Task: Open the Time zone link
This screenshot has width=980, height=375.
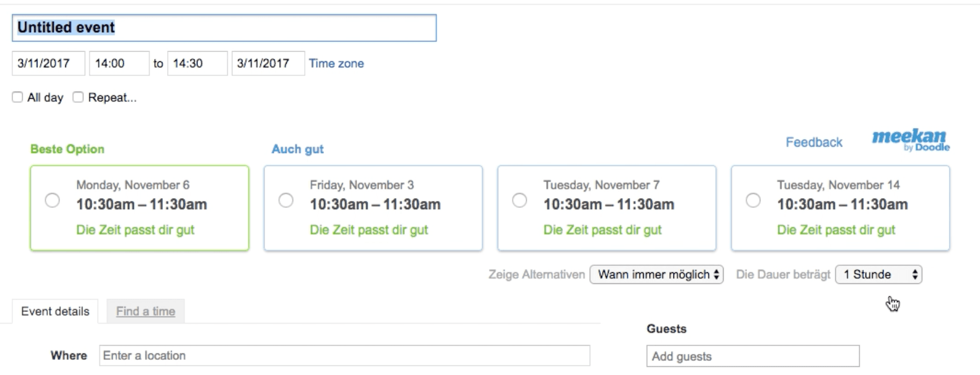Action: pyautogui.click(x=336, y=63)
